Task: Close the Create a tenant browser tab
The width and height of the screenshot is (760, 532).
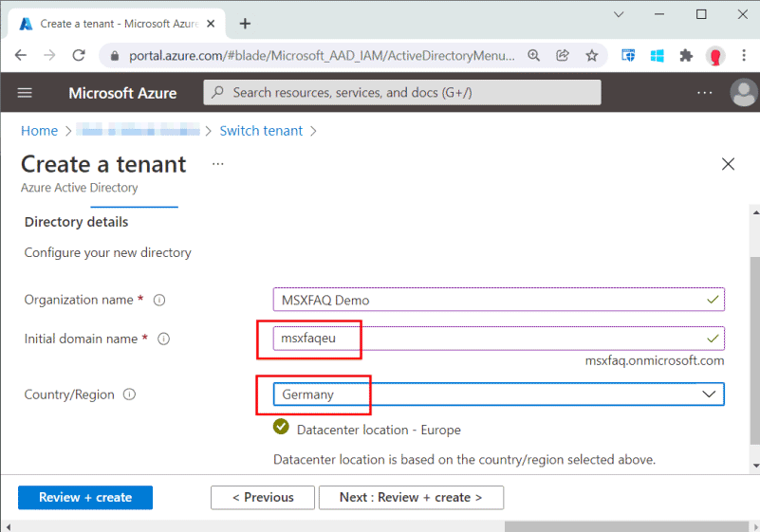Action: [211, 24]
